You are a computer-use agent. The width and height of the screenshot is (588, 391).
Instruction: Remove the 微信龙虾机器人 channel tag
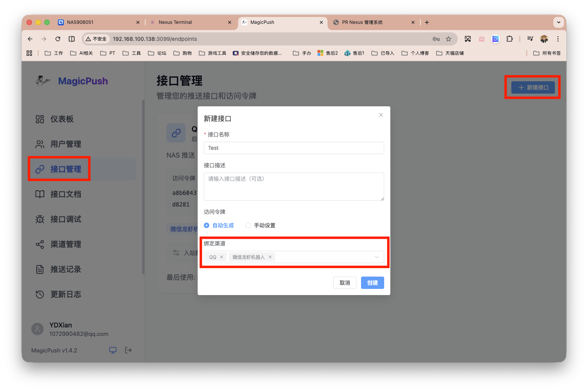tap(270, 257)
